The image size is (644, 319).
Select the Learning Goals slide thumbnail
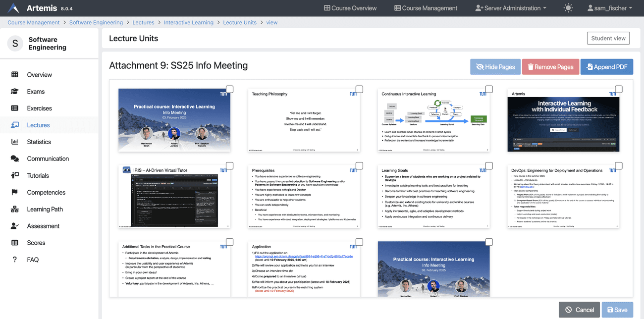(433, 197)
